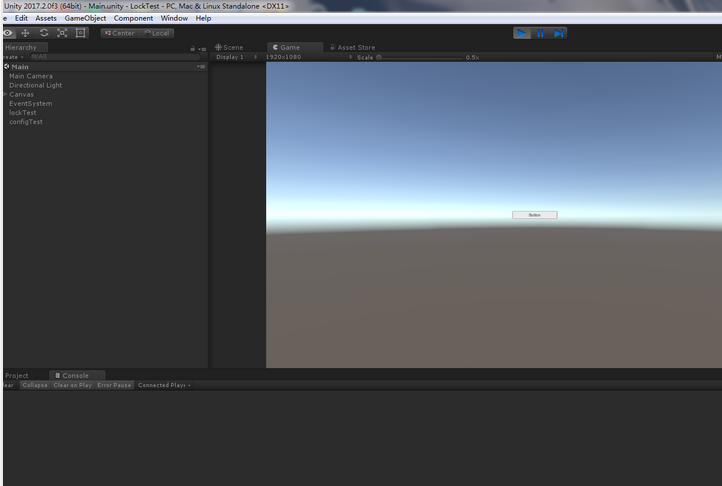Image resolution: width=722 pixels, height=486 pixels.
Task: Switch to the Hierarchy tab
Action: coord(24,47)
